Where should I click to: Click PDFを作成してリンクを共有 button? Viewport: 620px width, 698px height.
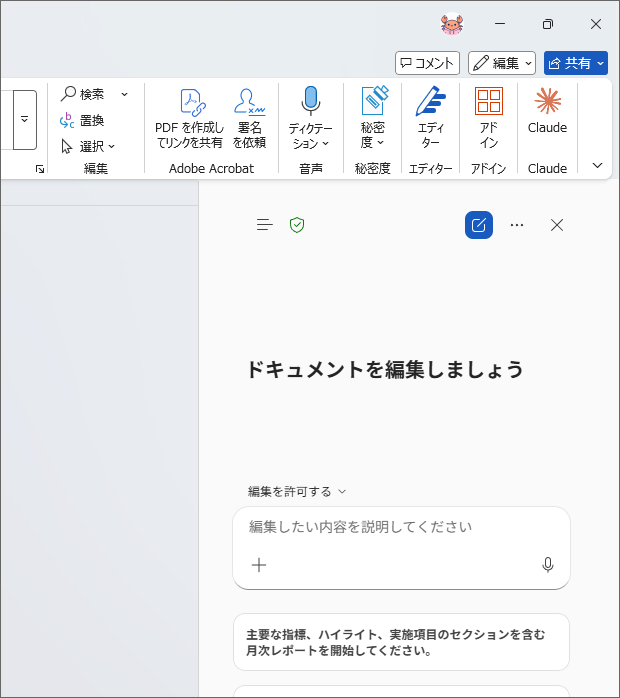[x=190, y=118]
